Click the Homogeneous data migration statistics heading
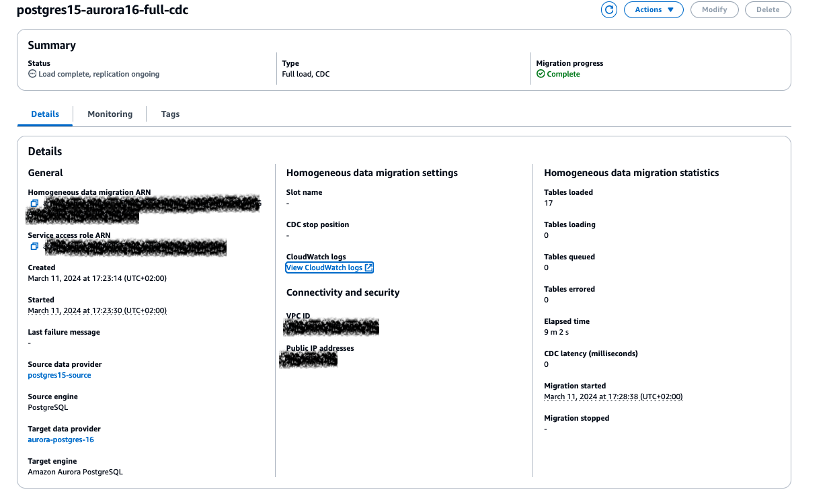Screen dimensions: 829x504 coord(631,173)
